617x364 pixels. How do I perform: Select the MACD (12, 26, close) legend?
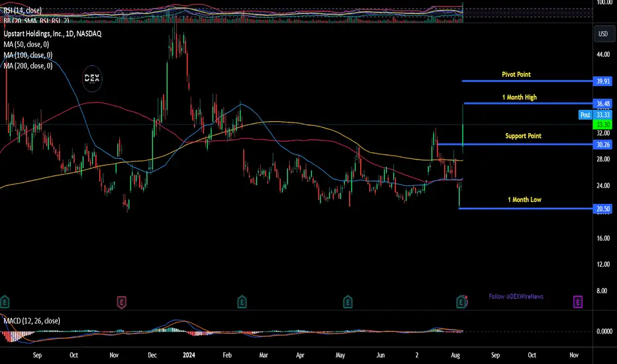[32, 321]
